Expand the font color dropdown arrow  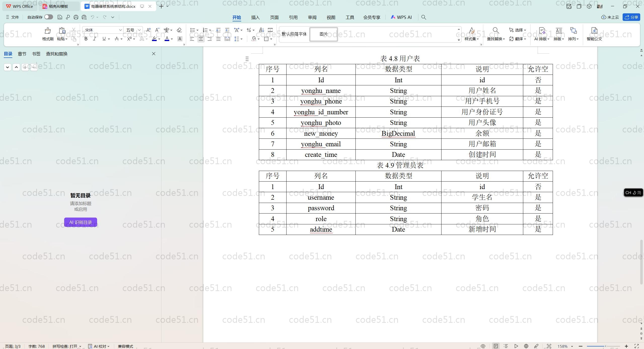coord(172,39)
